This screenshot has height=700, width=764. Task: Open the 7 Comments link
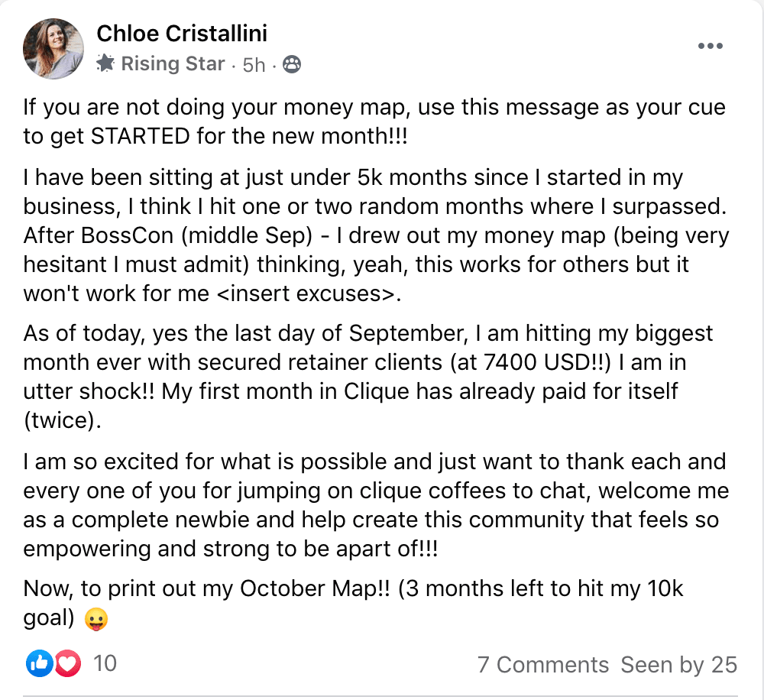542,664
